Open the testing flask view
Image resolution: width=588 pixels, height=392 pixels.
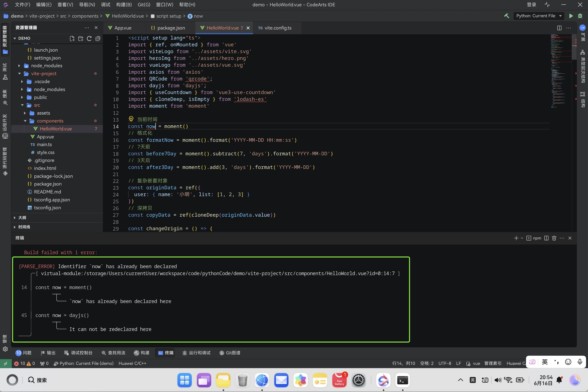tap(5, 72)
